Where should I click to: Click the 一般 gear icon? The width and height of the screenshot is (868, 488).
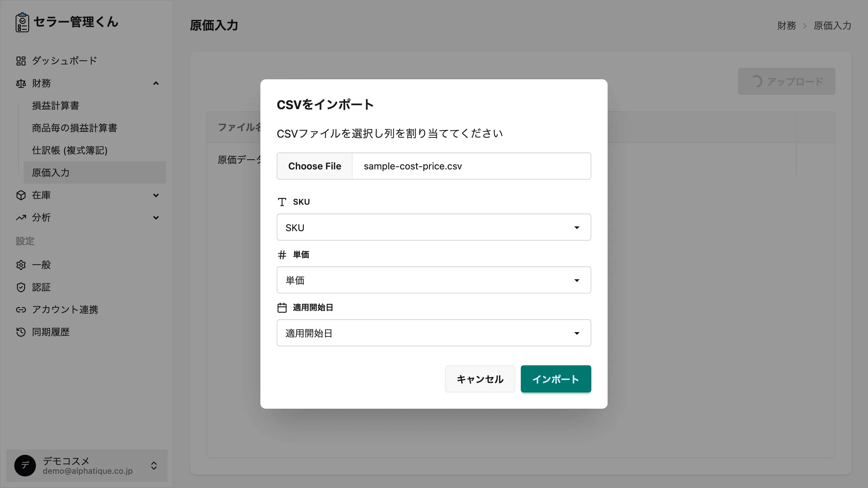21,265
